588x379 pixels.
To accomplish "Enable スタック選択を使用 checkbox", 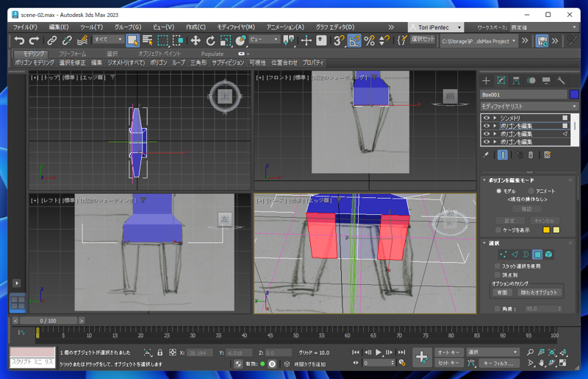I will pyautogui.click(x=498, y=266).
